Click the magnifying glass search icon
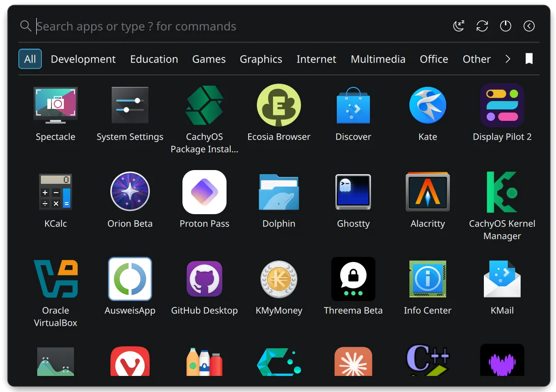Viewport: 556px width, 392px height. tap(26, 26)
